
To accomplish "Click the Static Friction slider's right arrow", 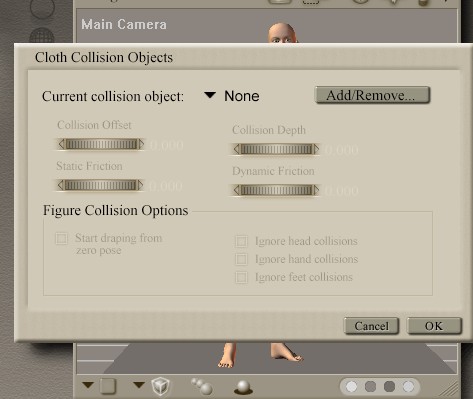I will pyautogui.click(x=140, y=185).
